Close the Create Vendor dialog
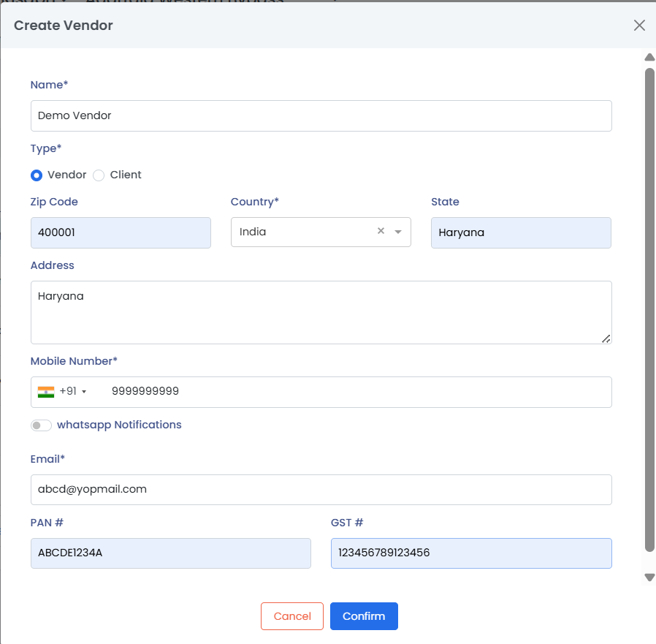The height and width of the screenshot is (644, 656). 639,26
